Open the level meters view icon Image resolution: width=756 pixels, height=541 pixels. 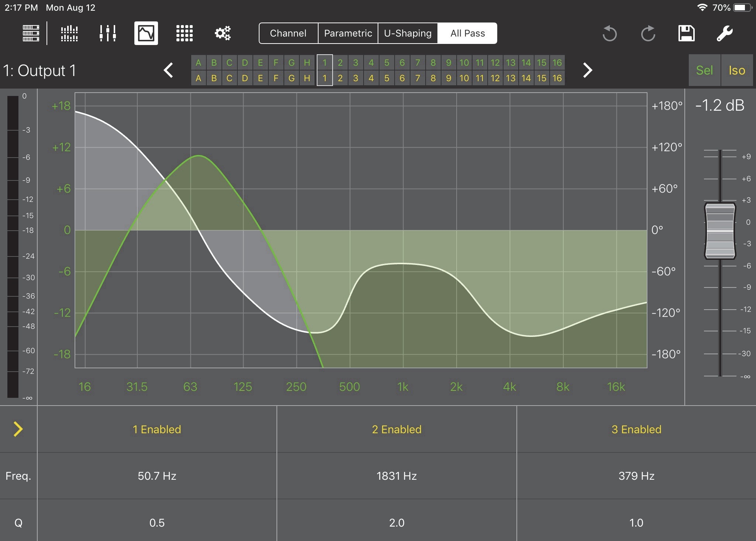tap(69, 33)
